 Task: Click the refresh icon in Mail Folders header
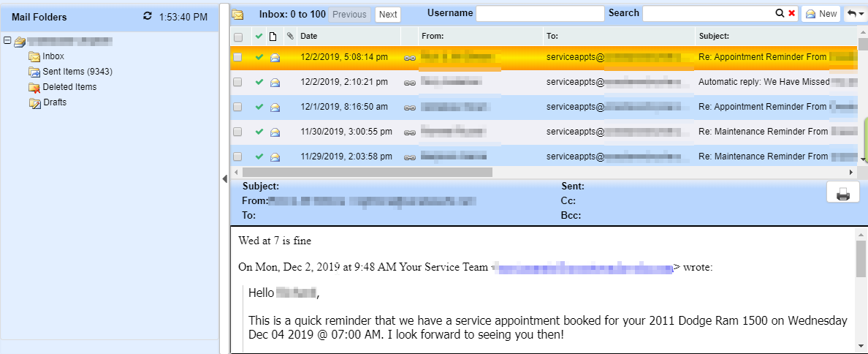(148, 16)
